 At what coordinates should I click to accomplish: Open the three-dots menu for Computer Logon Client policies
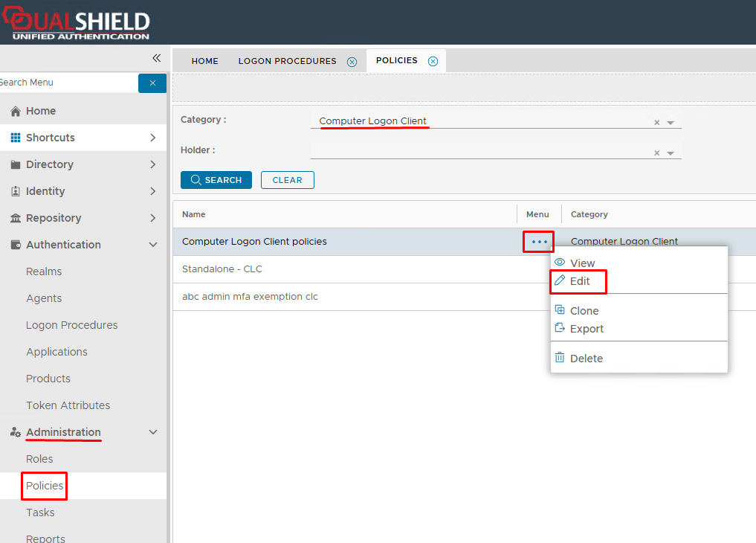(x=539, y=242)
